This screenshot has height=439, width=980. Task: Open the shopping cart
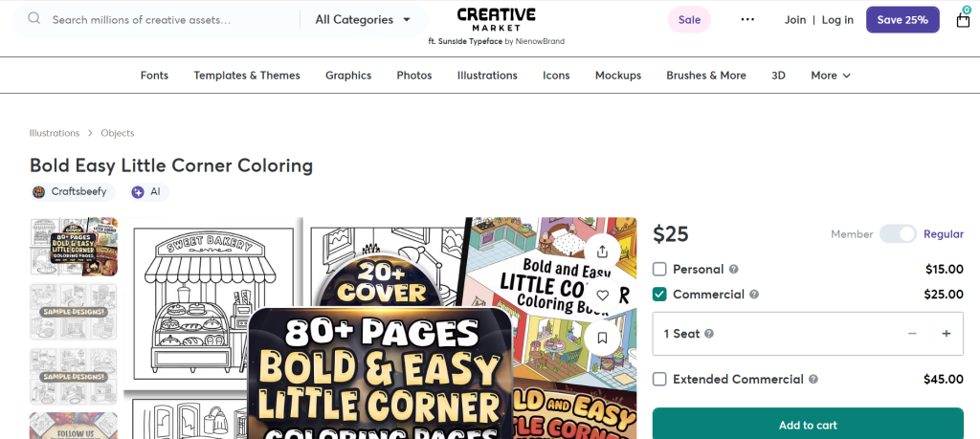(x=963, y=19)
